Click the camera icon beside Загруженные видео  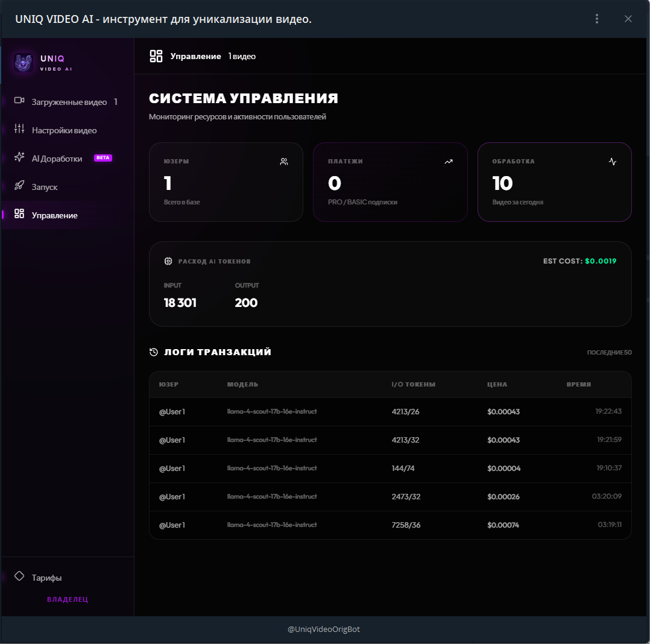(19, 101)
